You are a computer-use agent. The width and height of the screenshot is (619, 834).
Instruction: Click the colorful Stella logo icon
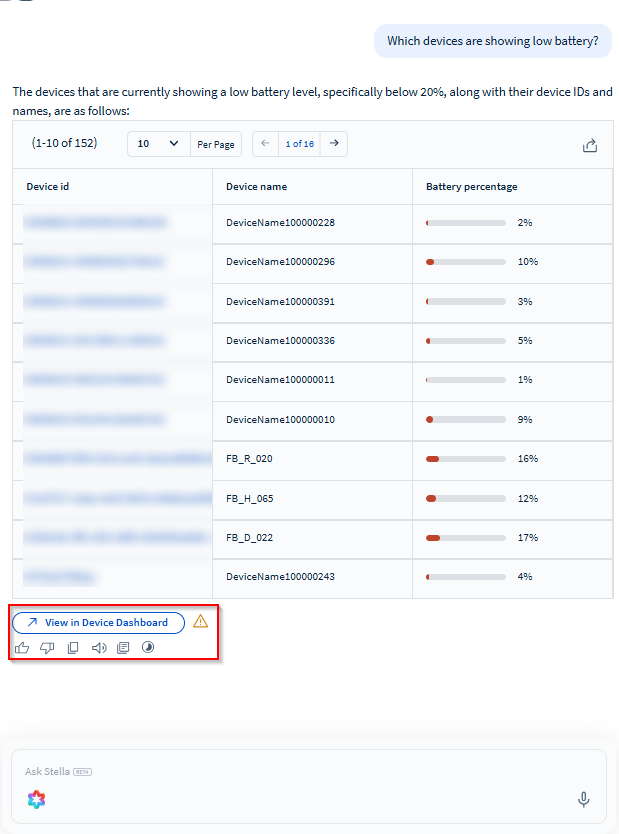pos(36,799)
